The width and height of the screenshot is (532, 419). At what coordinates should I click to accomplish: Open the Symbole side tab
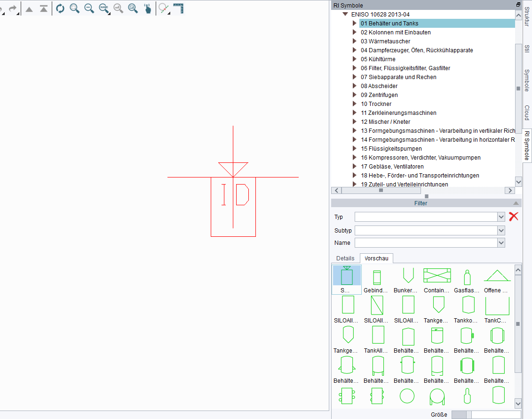(527, 81)
